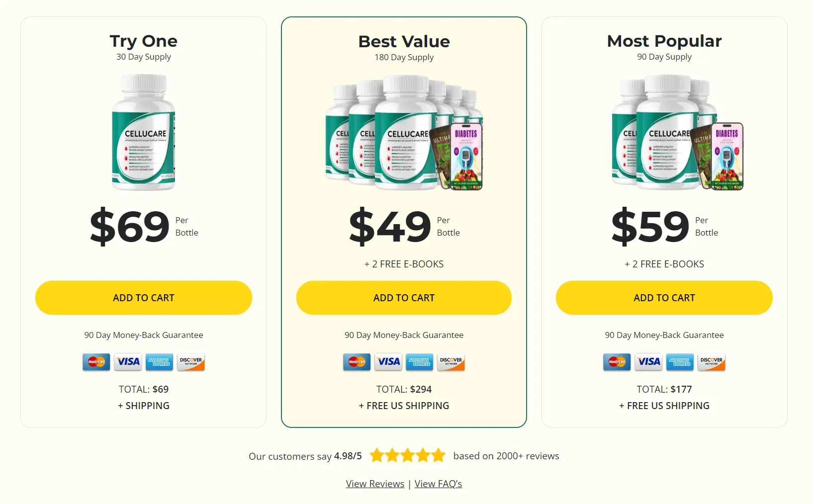Click American Express icon under Most Popular
The height and width of the screenshot is (504, 814).
[x=680, y=362]
